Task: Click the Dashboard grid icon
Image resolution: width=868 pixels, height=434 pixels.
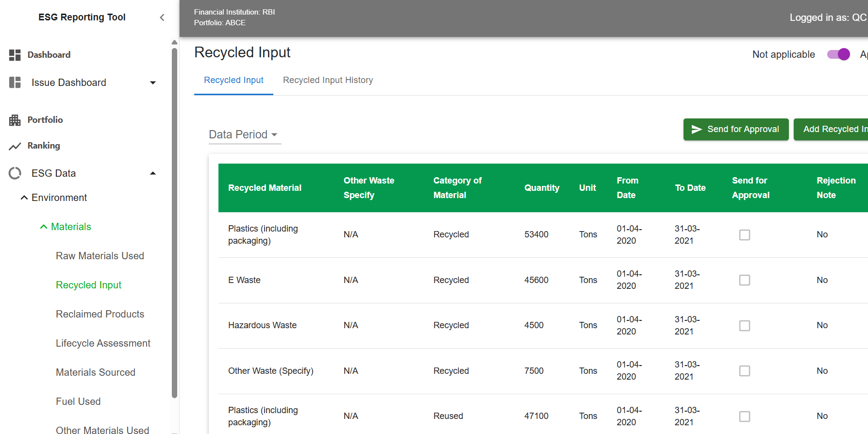Action: click(x=15, y=55)
